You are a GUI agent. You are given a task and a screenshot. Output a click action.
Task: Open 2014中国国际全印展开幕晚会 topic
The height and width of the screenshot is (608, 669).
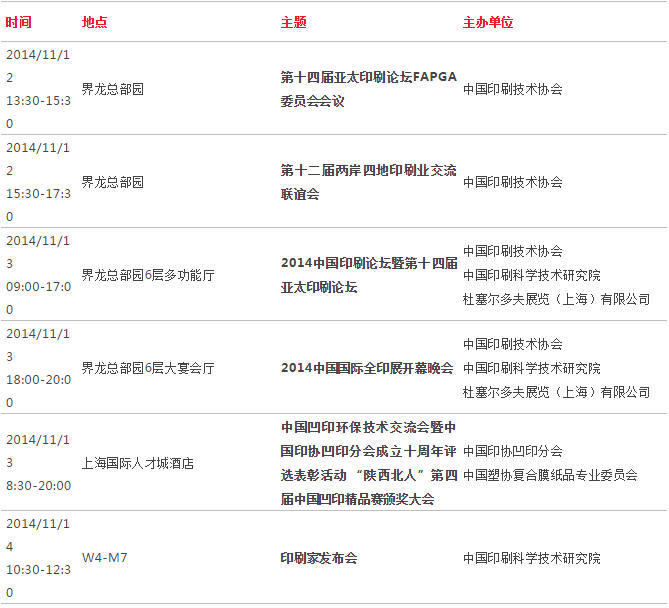point(367,368)
